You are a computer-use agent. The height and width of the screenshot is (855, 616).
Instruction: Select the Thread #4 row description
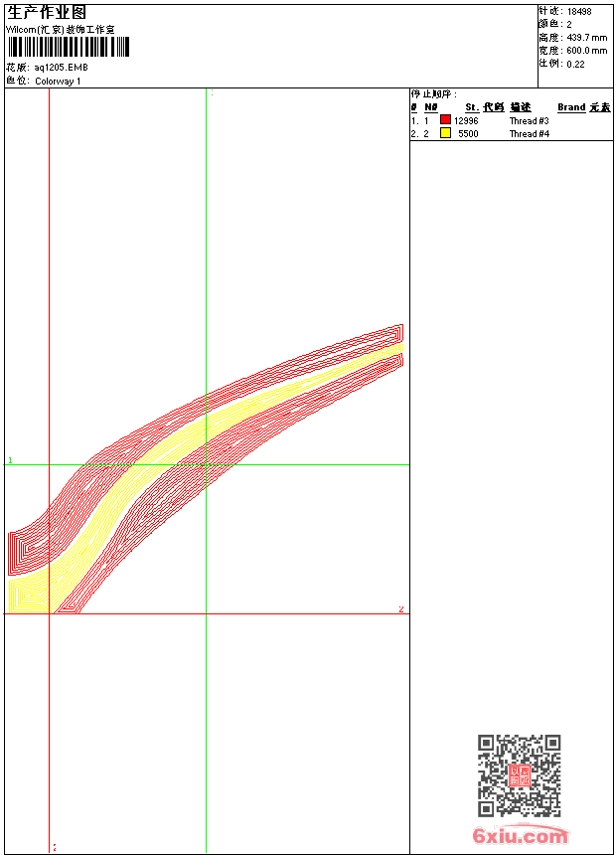(529, 133)
